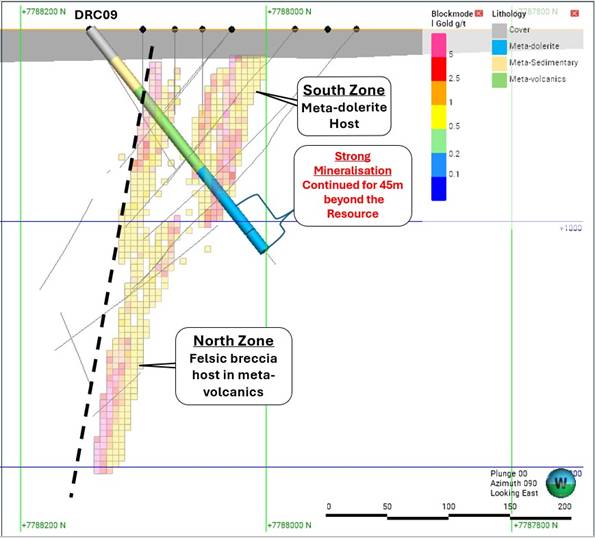Select the Meta-volcanics green swatch
Viewport: 595px width, 538px height.
499,80
